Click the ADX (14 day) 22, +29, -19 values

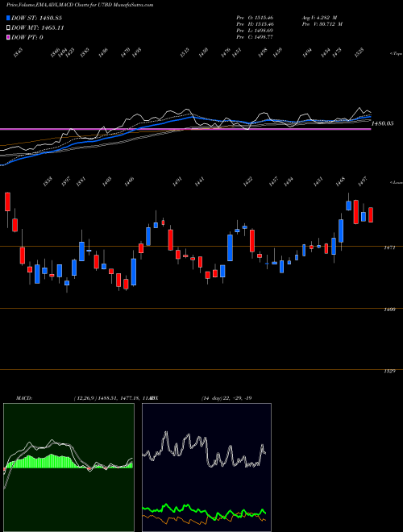click(x=226, y=398)
